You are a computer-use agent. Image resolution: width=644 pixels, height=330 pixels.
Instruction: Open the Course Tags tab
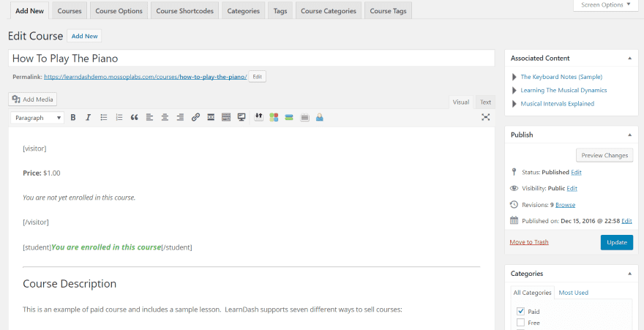tap(388, 11)
